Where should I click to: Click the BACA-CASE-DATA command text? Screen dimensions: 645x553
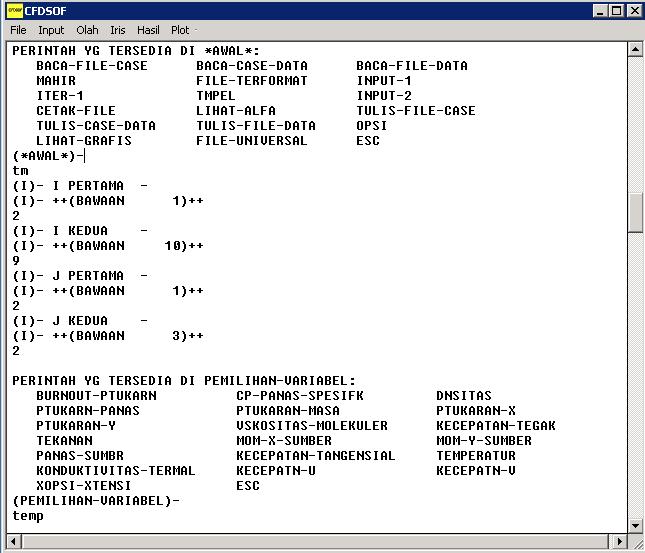point(252,66)
